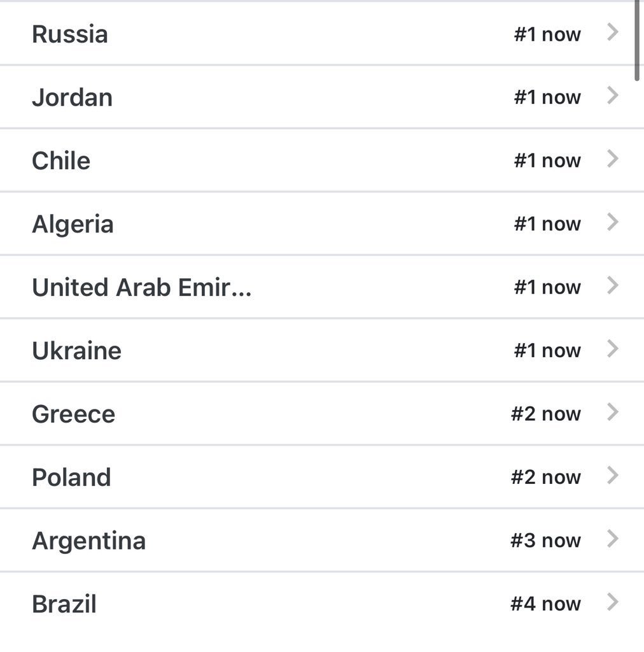Expand Chile row via its arrow
This screenshot has width=644, height=652.
612,159
